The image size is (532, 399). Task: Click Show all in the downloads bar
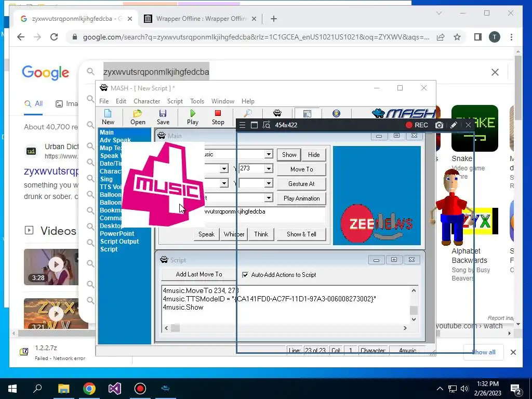484,352
